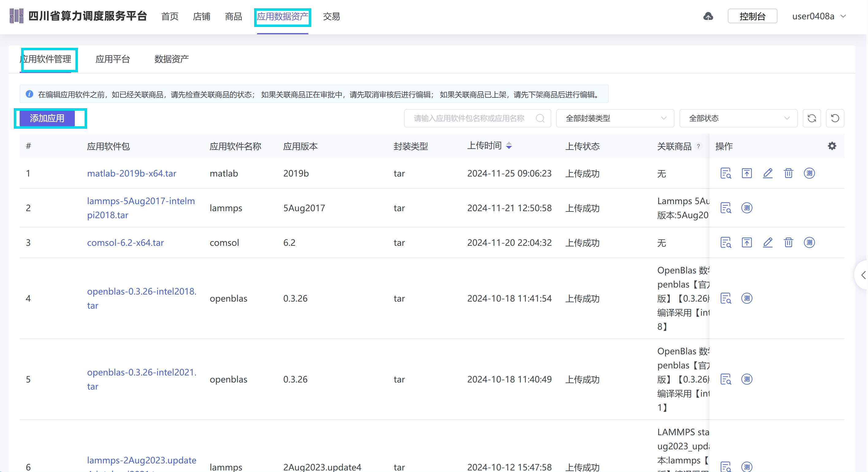This screenshot has width=868, height=472.
Task: Click the reset filters icon button
Action: 835,118
